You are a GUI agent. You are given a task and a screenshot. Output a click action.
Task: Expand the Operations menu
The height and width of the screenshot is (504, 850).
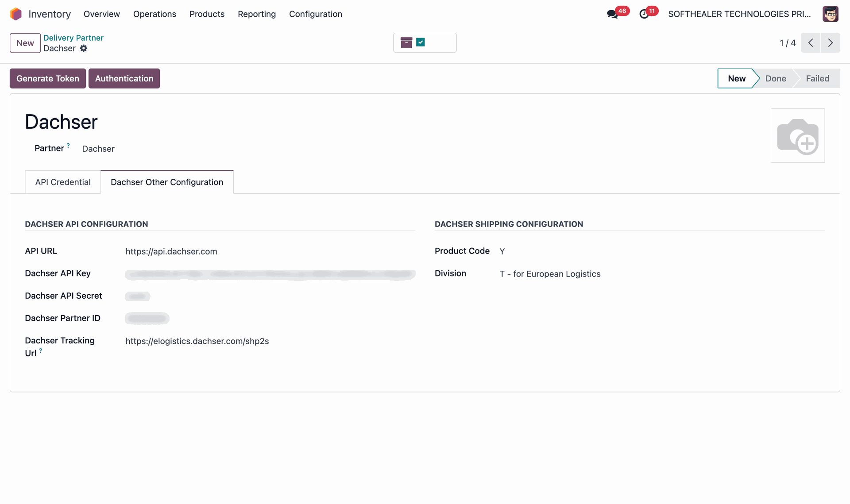click(155, 14)
